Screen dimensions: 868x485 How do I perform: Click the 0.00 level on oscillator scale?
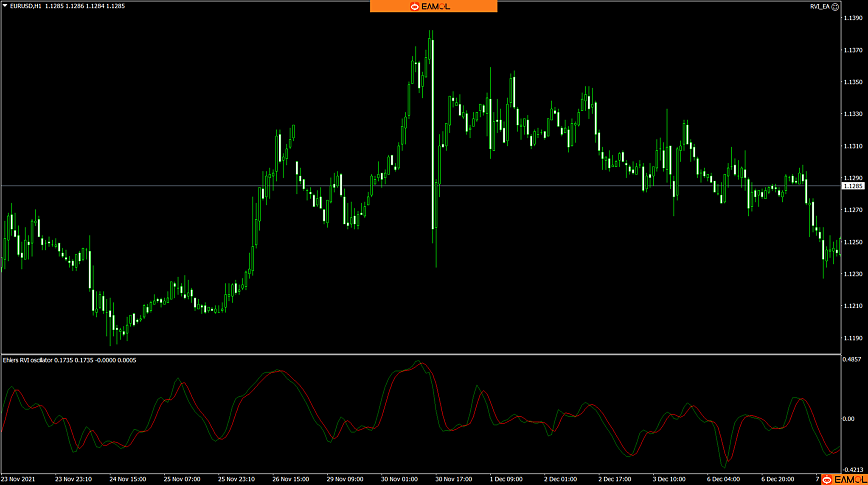[848, 419]
